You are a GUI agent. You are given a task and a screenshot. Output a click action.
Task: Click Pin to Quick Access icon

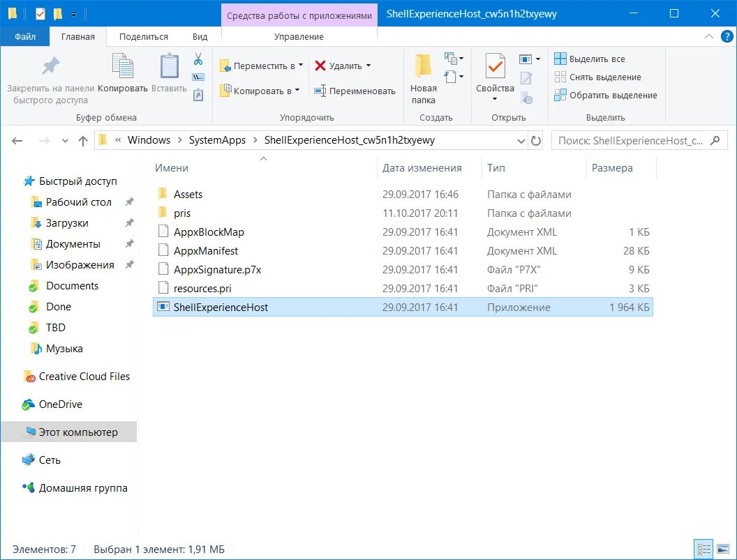[50, 66]
